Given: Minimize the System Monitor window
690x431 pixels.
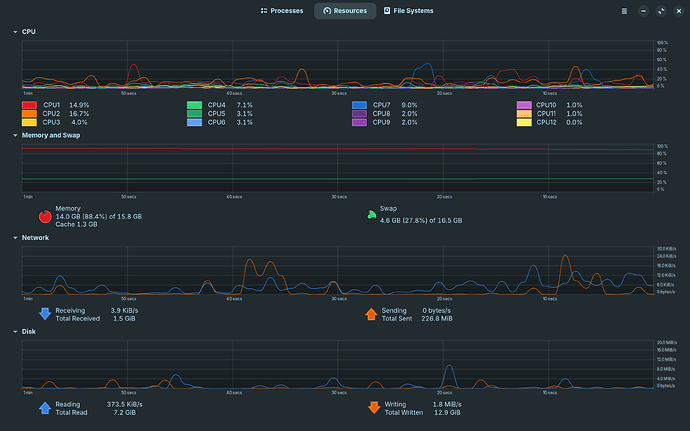Looking at the screenshot, I should tap(643, 11).
